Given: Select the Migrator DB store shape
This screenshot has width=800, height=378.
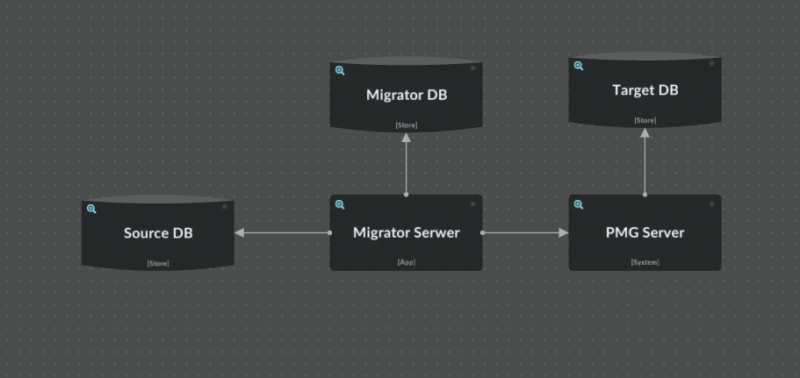Looking at the screenshot, I should [x=406, y=94].
